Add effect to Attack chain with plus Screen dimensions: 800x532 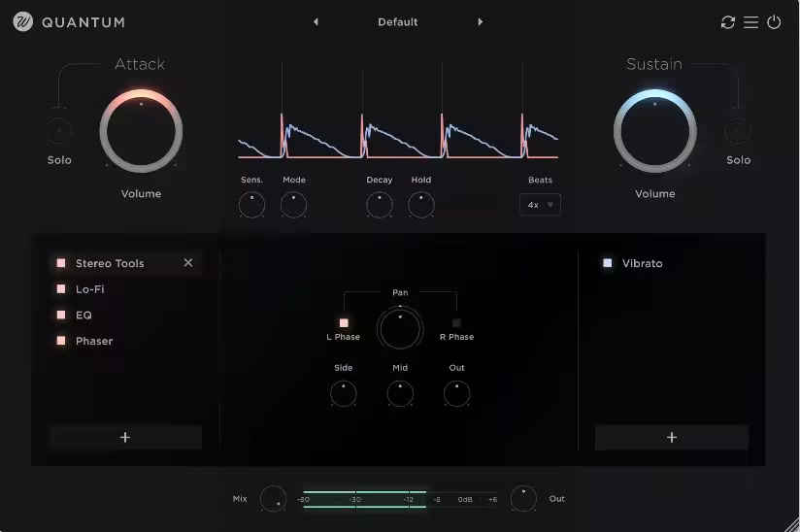125,437
